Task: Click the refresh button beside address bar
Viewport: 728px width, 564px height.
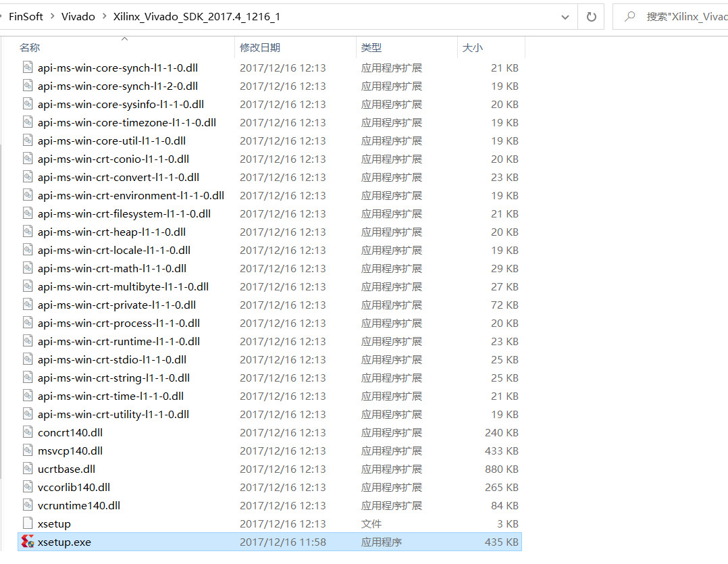Action: (x=591, y=17)
